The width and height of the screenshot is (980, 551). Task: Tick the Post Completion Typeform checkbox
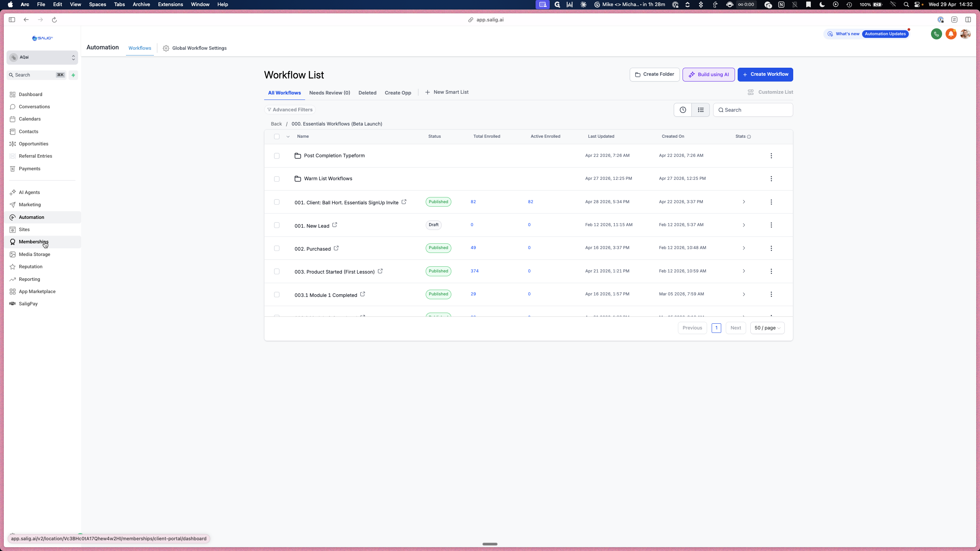pos(277,156)
